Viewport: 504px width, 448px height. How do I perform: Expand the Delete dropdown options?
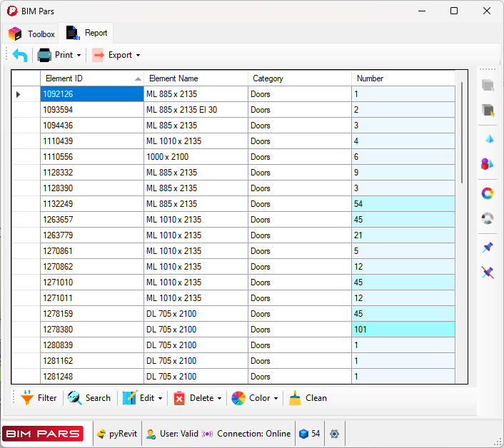[x=198, y=398]
